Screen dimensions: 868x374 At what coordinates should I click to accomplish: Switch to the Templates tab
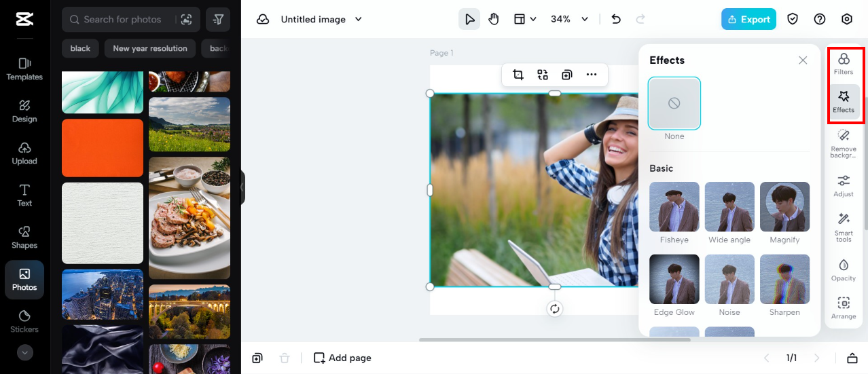click(x=24, y=69)
